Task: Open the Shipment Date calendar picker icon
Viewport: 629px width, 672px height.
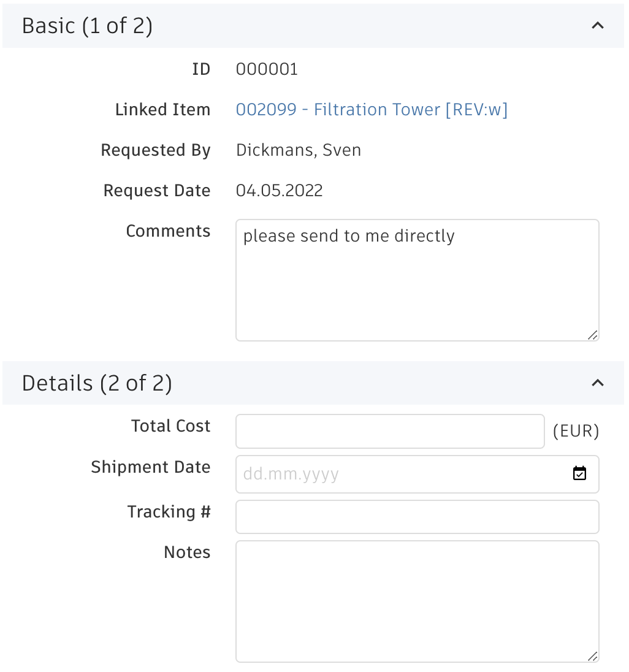Action: (579, 473)
